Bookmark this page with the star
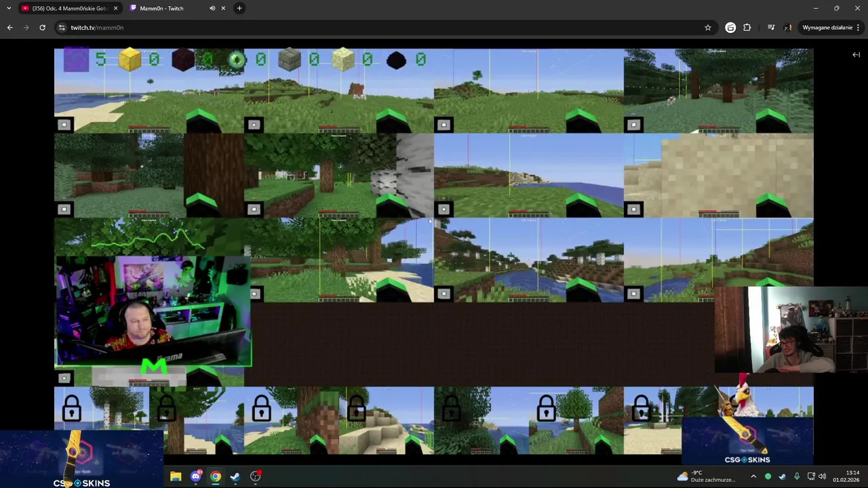This screenshot has width=868, height=488. 708,27
